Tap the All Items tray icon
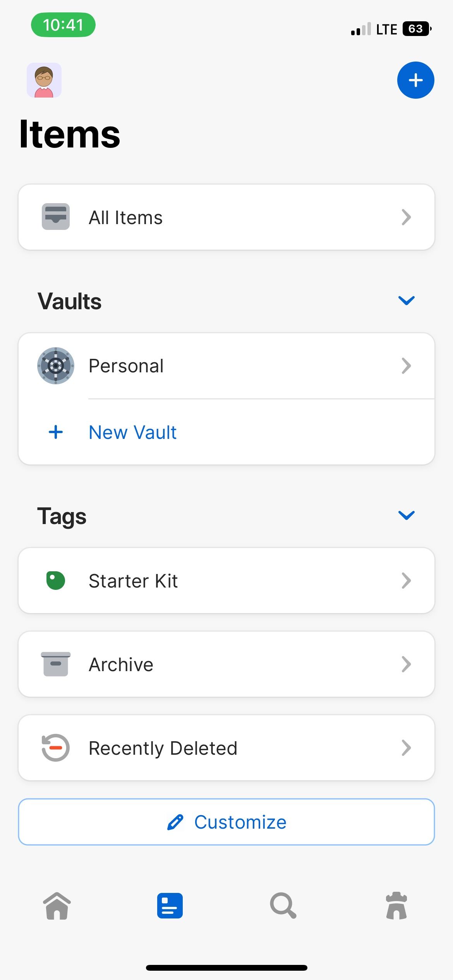The width and height of the screenshot is (453, 980). (x=56, y=217)
